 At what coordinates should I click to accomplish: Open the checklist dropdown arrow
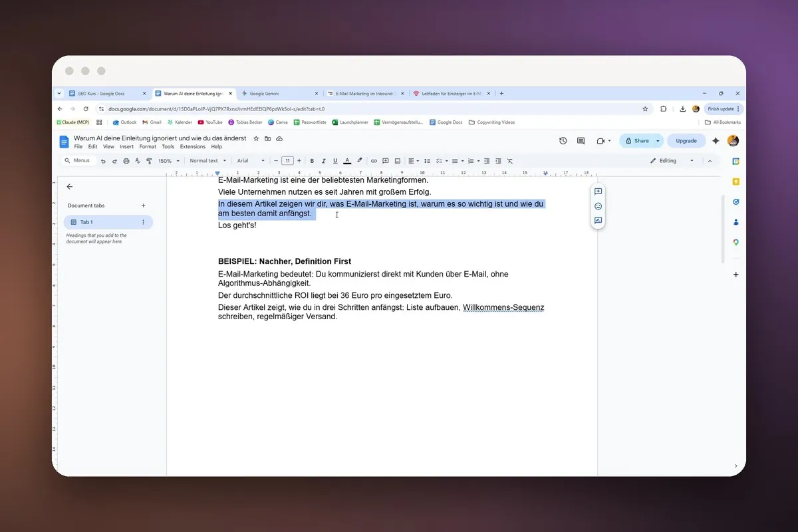(446, 161)
